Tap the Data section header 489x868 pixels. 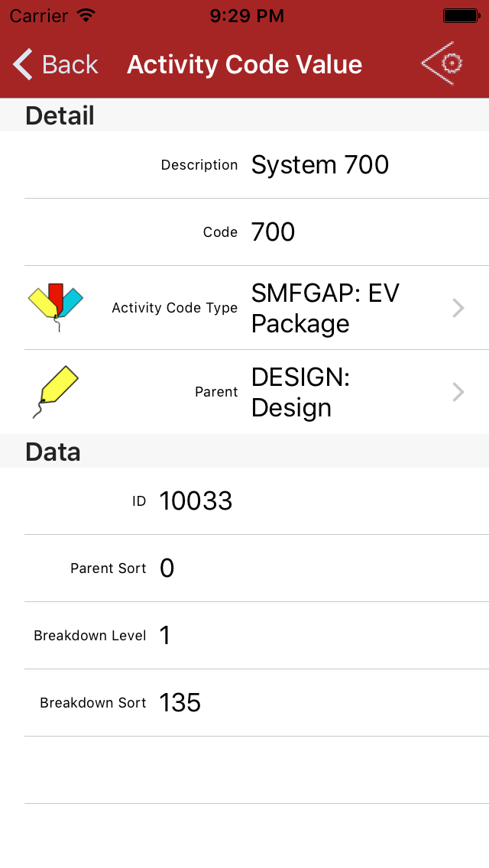click(x=53, y=452)
